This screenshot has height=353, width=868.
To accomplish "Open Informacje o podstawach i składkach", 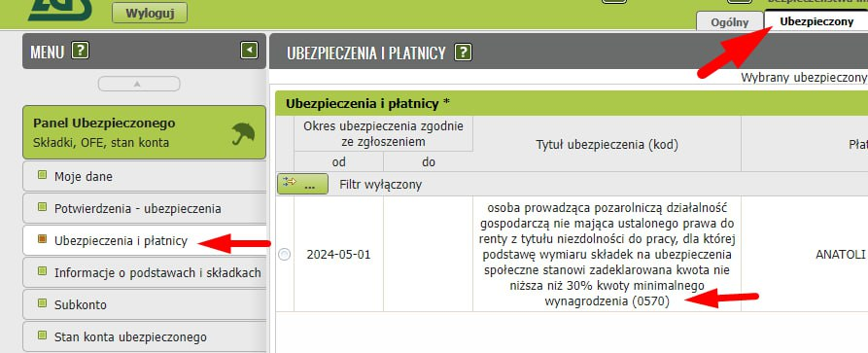I will (144, 272).
